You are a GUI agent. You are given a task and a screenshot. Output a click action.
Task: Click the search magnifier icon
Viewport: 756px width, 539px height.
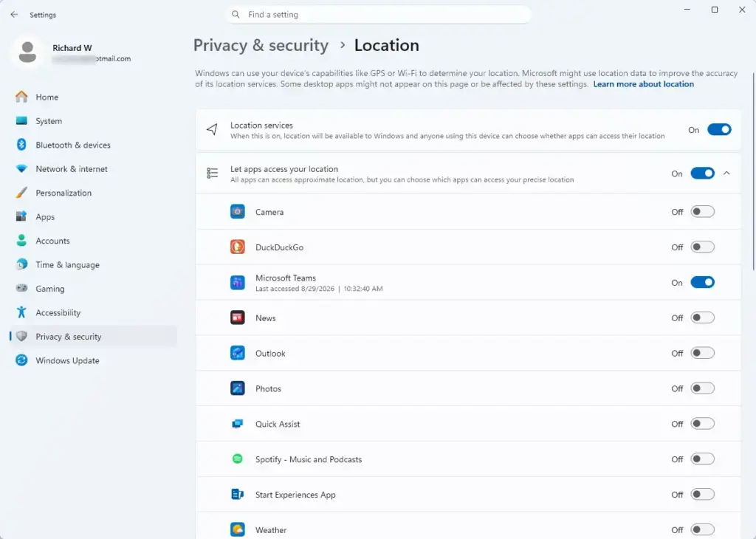pos(236,15)
